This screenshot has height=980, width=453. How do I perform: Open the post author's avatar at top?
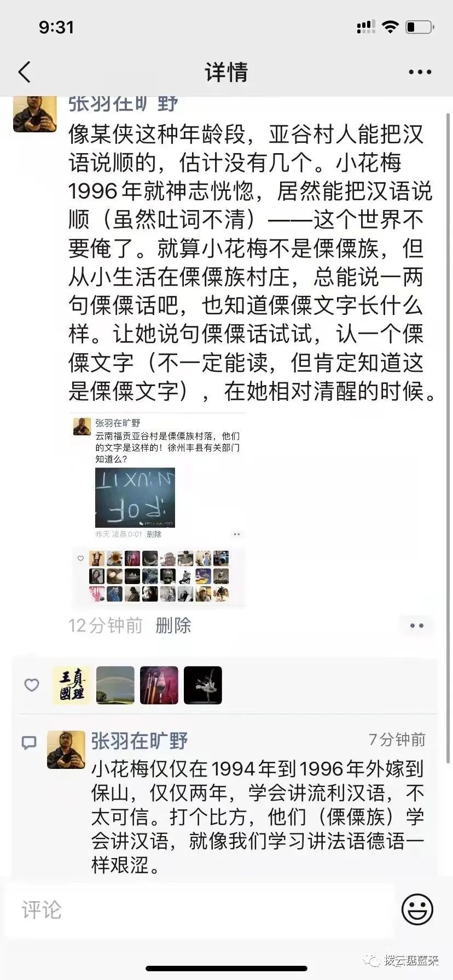35,114
